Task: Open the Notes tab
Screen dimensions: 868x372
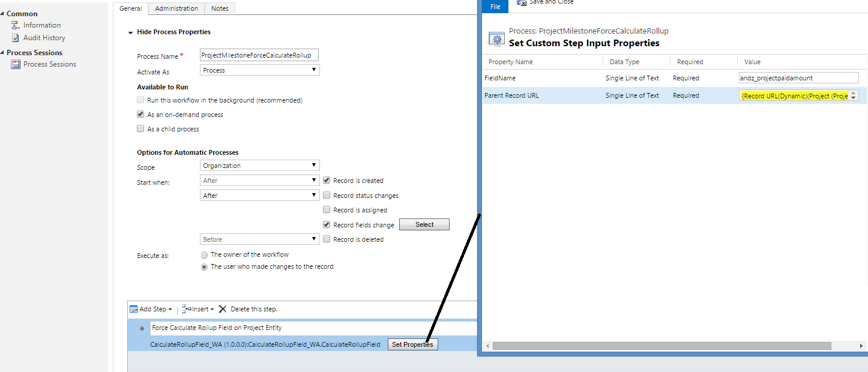Action: [220, 8]
